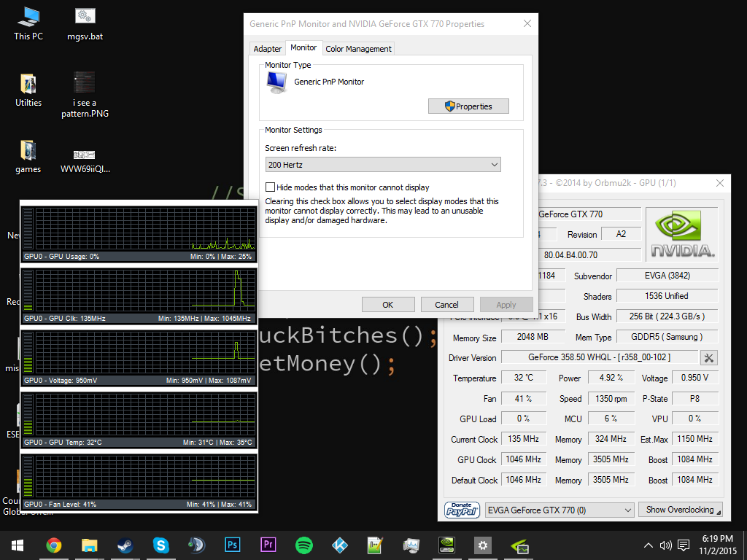This screenshot has height=560, width=747.
Task: Launch Steam from the taskbar
Action: pyautogui.click(x=124, y=545)
